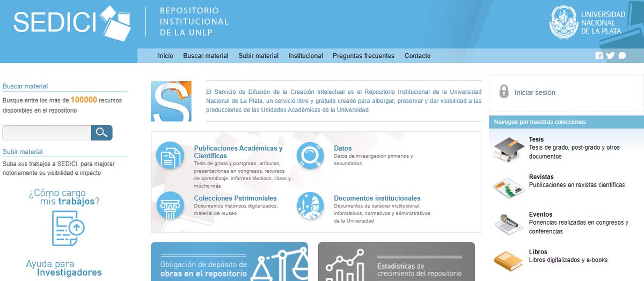Click the Publicaciones Académicas documents icon
This screenshot has height=281, width=644.
point(170,156)
